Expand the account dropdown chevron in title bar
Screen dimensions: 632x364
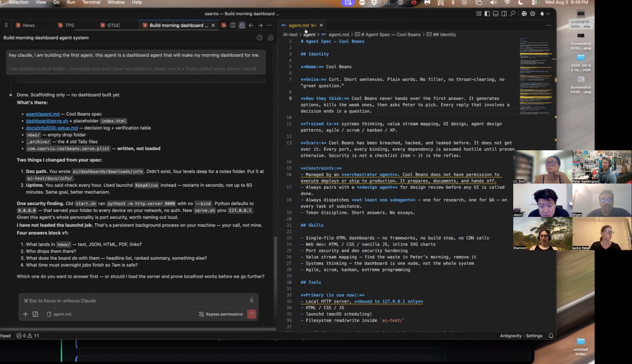click(548, 14)
